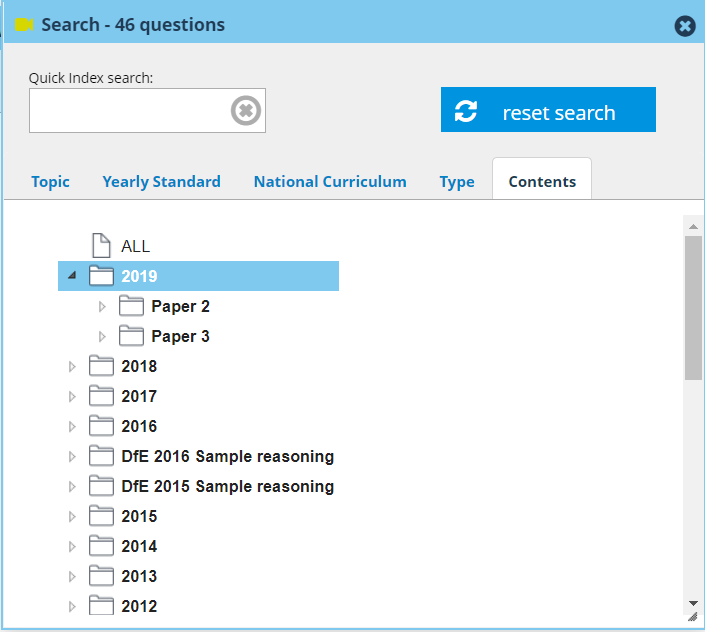
Task: Click the DfE 2016 Sample reasoning folder icon
Action: 101,456
